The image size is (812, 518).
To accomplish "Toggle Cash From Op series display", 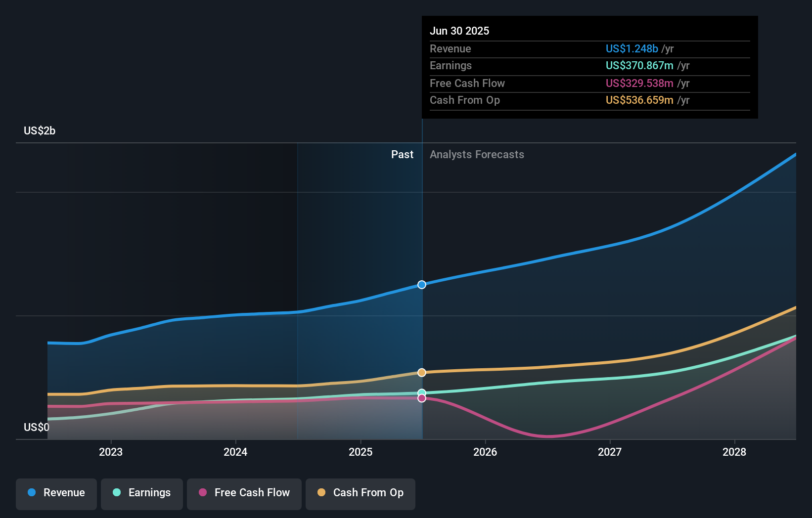I will tap(361, 493).
